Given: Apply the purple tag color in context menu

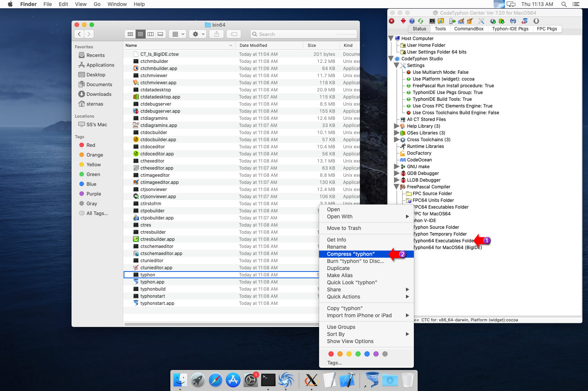Looking at the screenshot, I should click(376, 354).
